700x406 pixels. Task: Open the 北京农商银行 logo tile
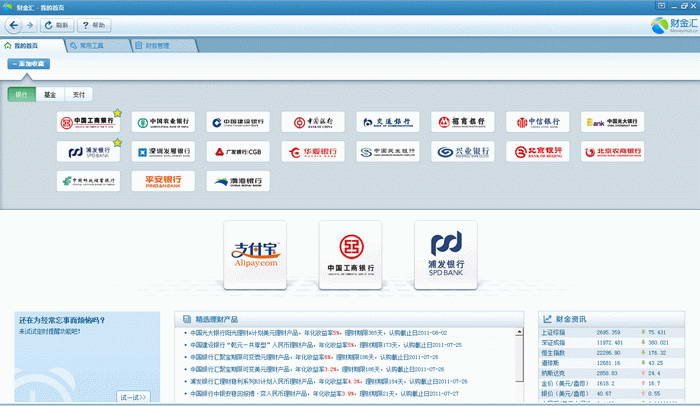612,152
